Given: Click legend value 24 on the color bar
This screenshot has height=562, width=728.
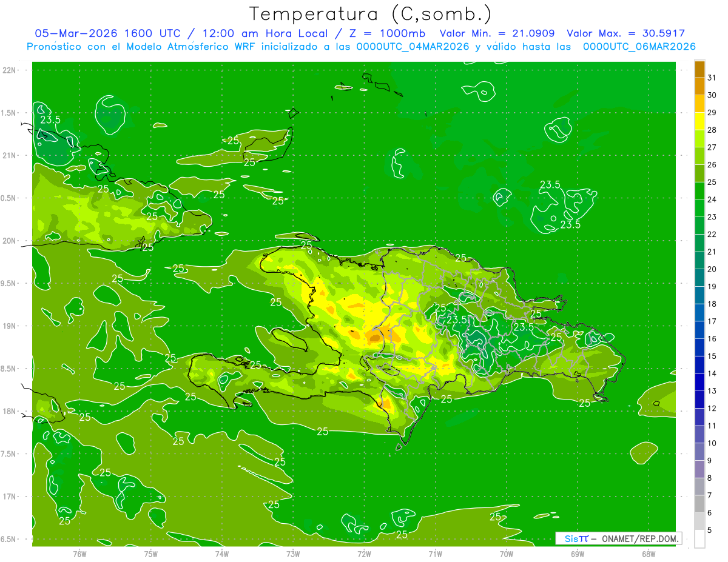Looking at the screenshot, I should tap(712, 199).
